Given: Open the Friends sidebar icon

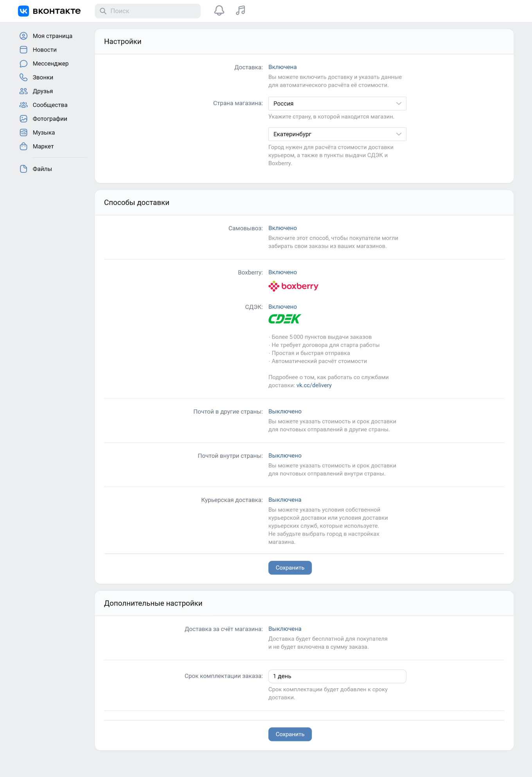Looking at the screenshot, I should pyautogui.click(x=23, y=91).
